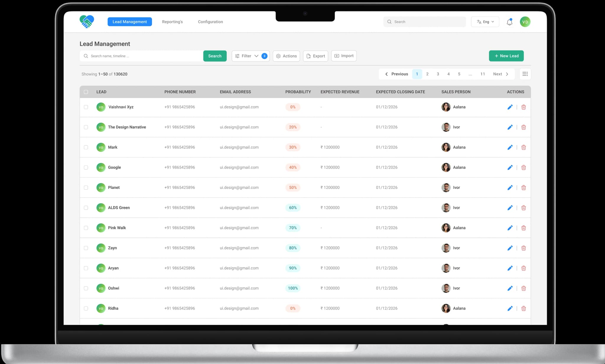Click the Export button
Image resolution: width=605 pixels, height=364 pixels.
[315, 56]
